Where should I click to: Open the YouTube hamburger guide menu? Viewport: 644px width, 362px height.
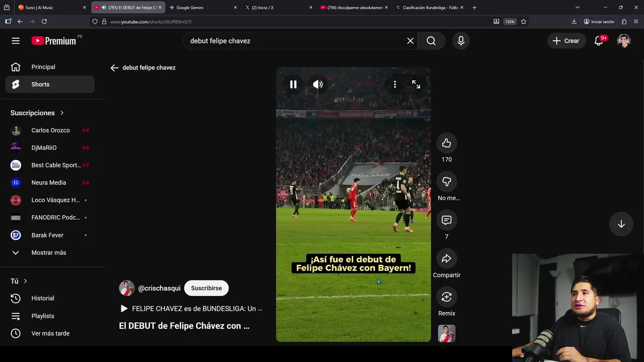(x=16, y=41)
